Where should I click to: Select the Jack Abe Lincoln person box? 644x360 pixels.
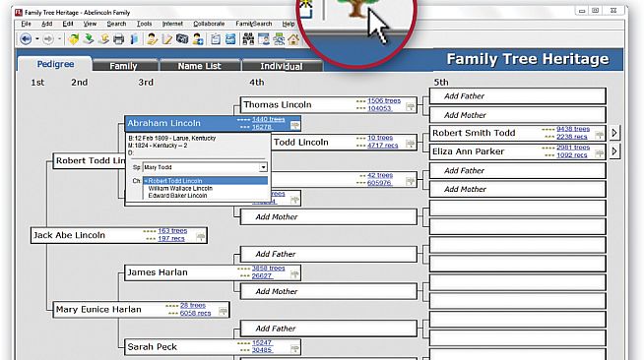119,235
